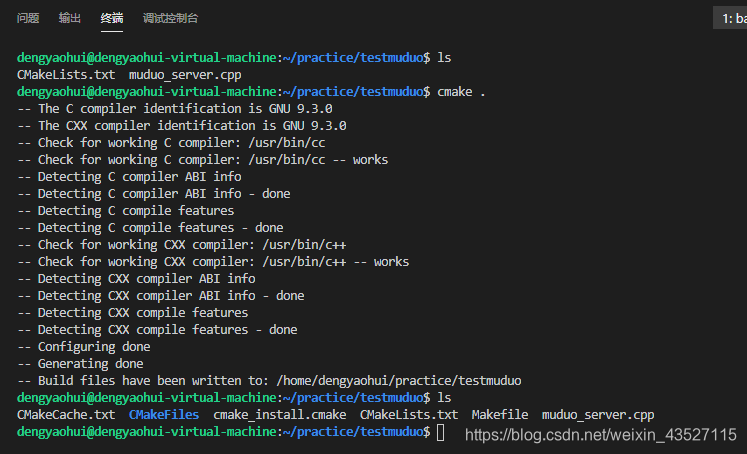The image size is (747, 454).
Task: Switch to the 问题 panel tab
Action: click(28, 18)
